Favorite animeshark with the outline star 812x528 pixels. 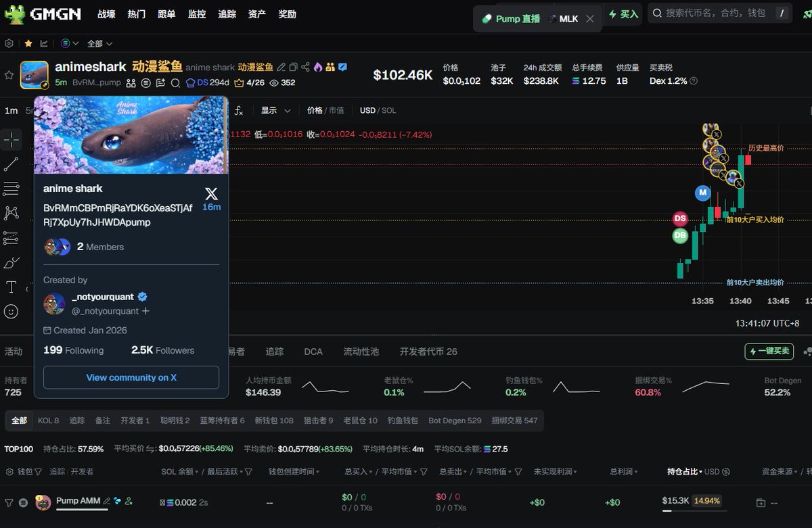9,75
